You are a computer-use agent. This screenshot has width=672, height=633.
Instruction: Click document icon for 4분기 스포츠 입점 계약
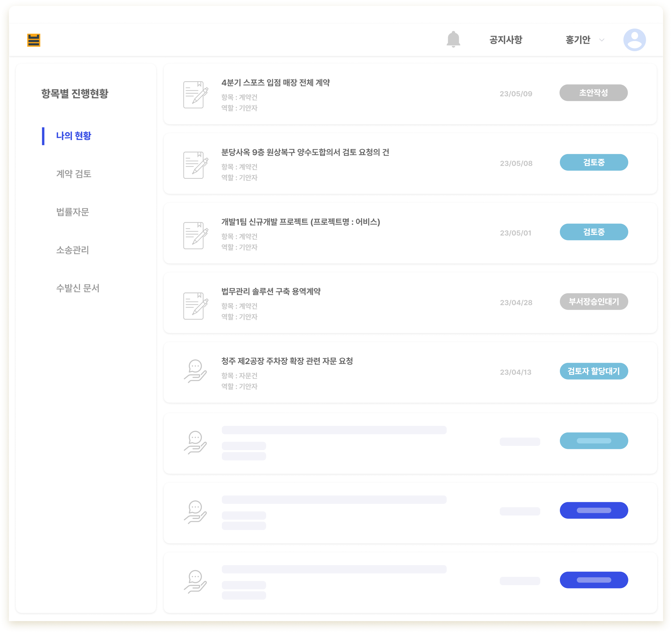(196, 95)
